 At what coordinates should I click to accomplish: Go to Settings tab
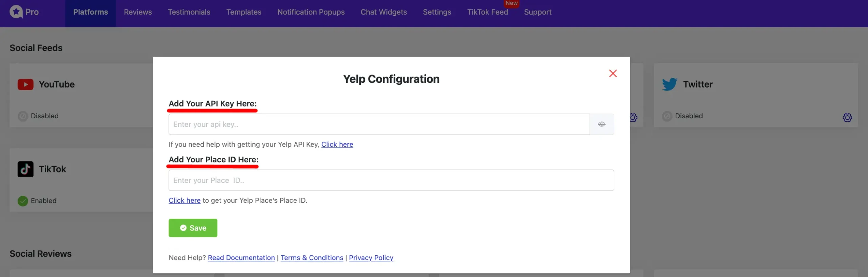tap(437, 12)
